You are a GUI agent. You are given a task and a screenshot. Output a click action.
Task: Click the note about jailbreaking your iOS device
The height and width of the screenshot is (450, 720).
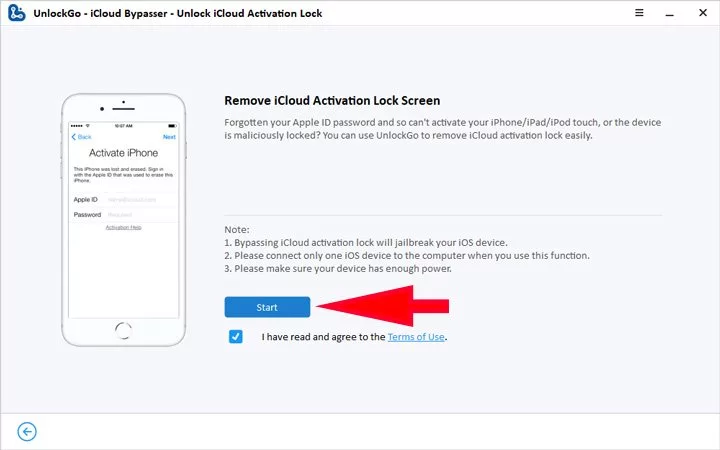point(366,242)
